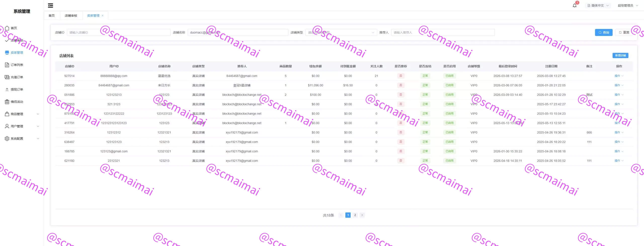Screen dimensions: 644x246
Task: Focus the 店铺名称 input field
Action: 238,32
